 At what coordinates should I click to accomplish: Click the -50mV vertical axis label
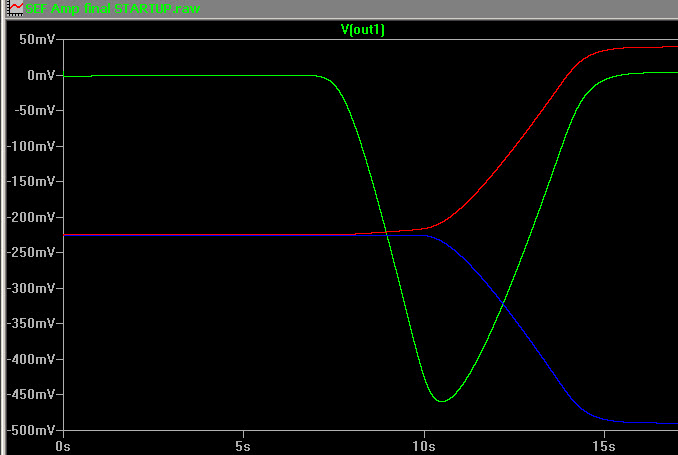coord(35,111)
